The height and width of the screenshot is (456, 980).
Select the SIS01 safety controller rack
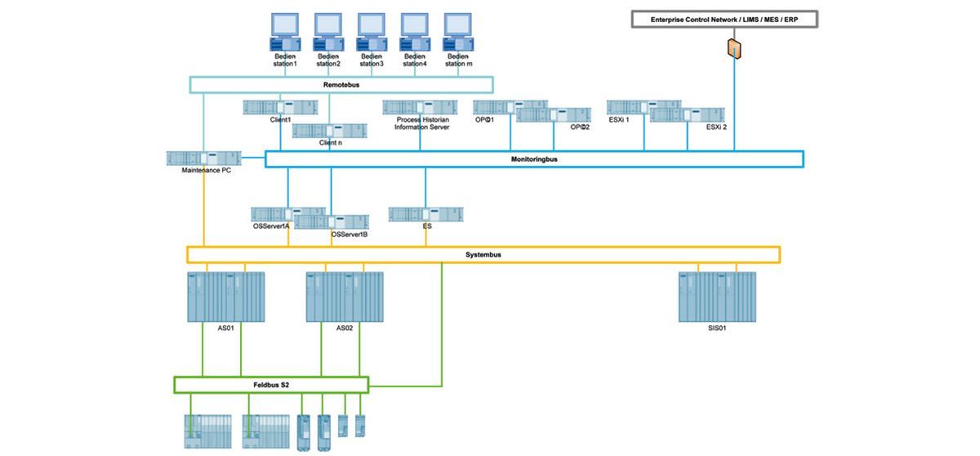click(717, 297)
